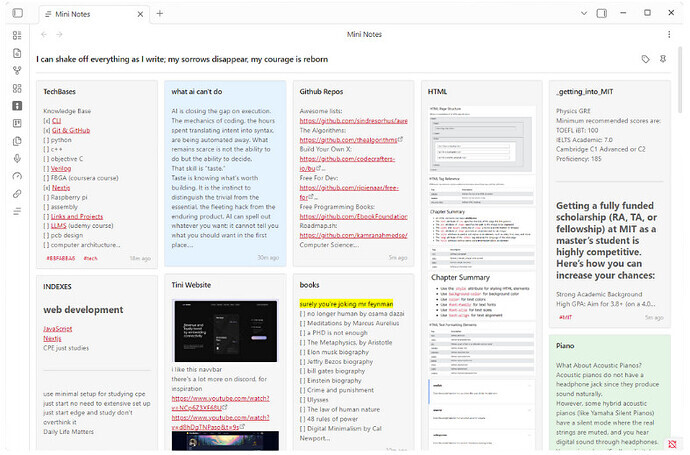Close the Mini Notes tab
690x455 pixels.
coord(137,13)
